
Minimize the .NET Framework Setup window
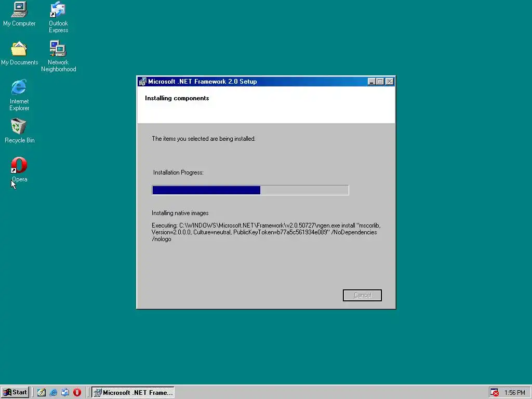[371, 82]
